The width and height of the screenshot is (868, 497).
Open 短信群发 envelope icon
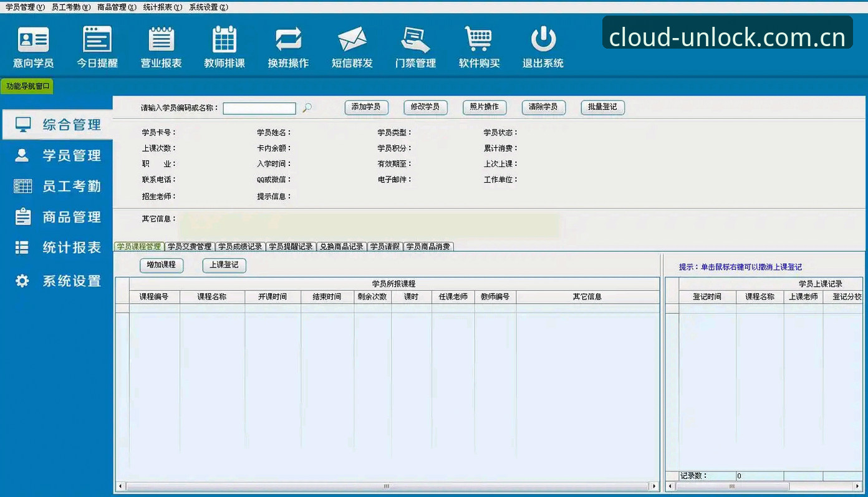tap(352, 47)
